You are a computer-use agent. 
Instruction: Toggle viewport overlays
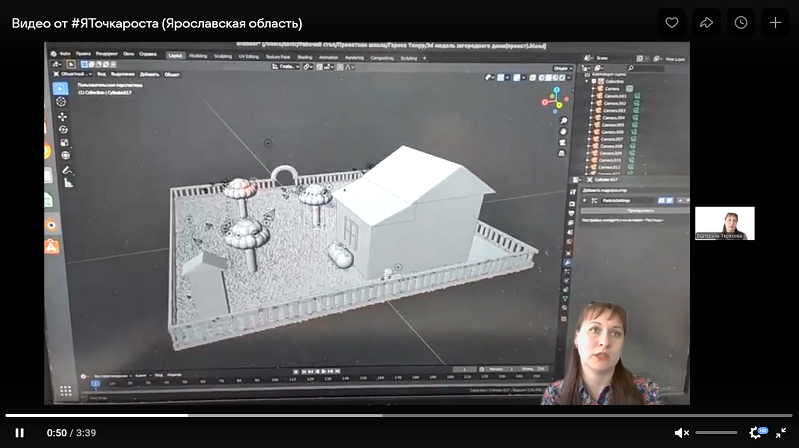(516, 77)
